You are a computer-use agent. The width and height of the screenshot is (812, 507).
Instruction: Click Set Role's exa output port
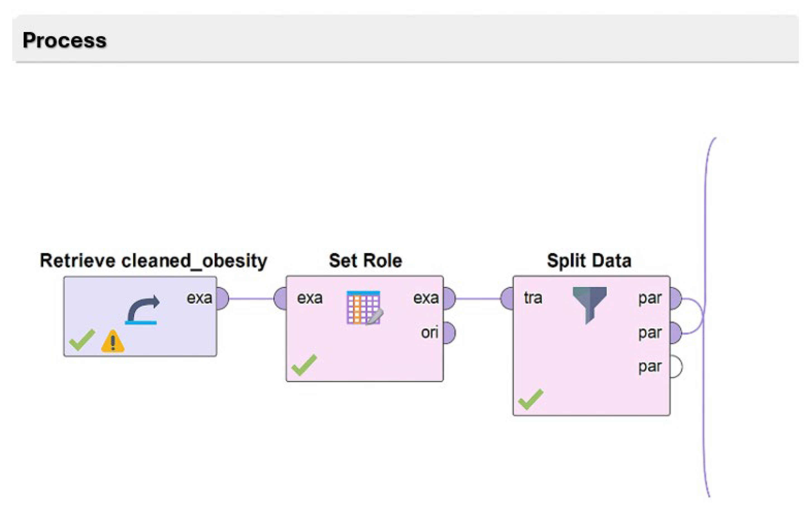[x=449, y=298]
